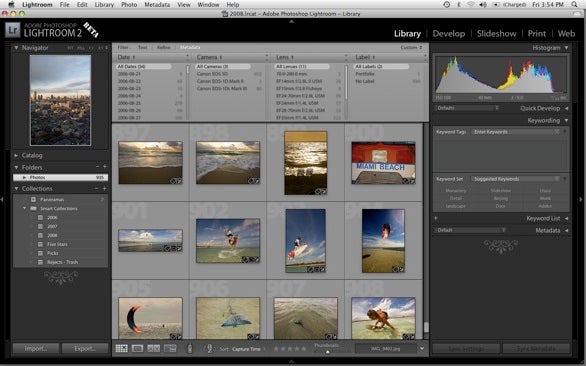Click the Import button
The height and width of the screenshot is (366, 586).
(x=36, y=348)
